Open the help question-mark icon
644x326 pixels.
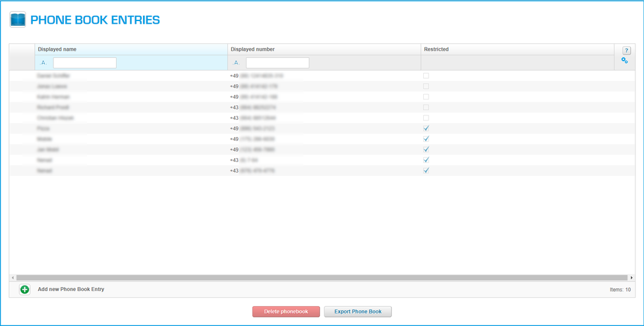point(626,51)
